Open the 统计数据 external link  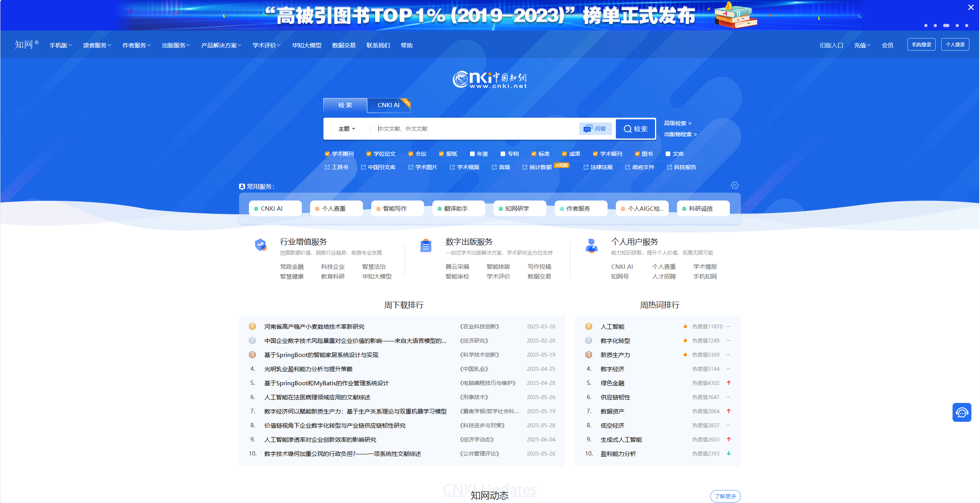(x=537, y=167)
